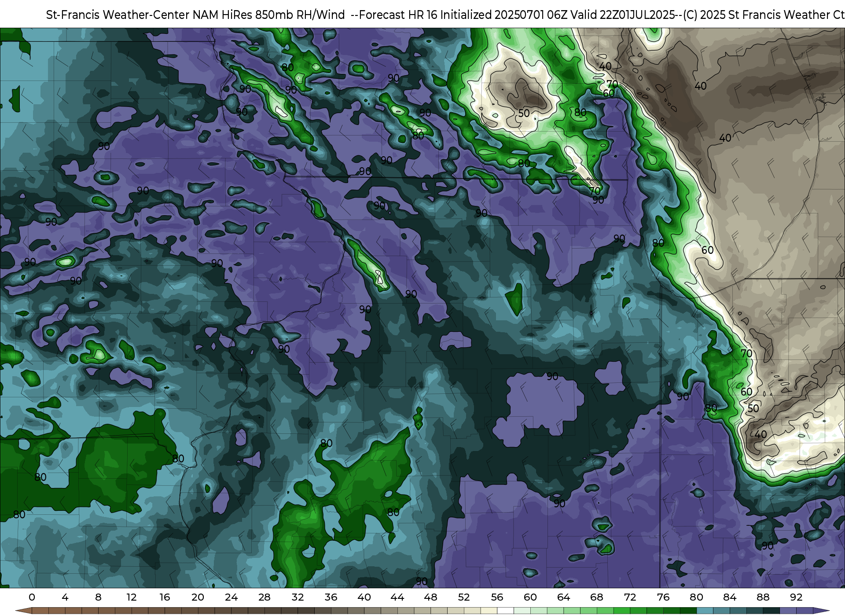The width and height of the screenshot is (845, 616).
Task: Select the "Forecast HR 16" text in the header
Action: tap(398, 15)
